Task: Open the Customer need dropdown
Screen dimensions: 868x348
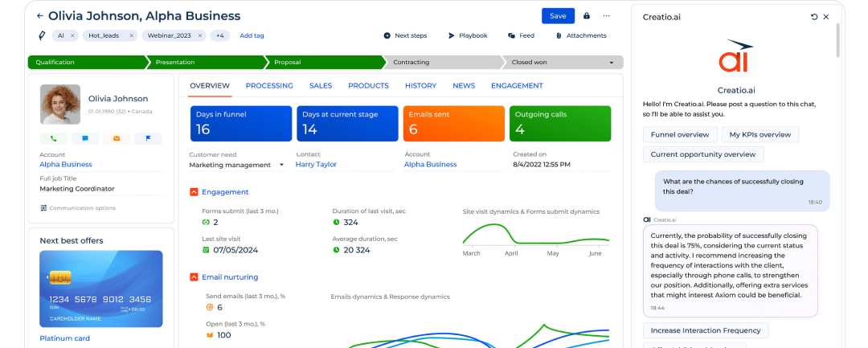Action: coord(281,165)
